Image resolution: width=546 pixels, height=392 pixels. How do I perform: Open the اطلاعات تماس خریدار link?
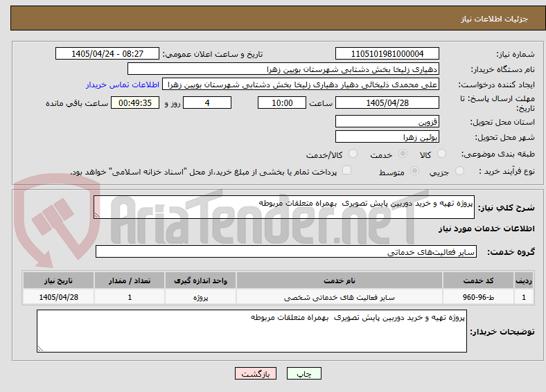pos(123,84)
